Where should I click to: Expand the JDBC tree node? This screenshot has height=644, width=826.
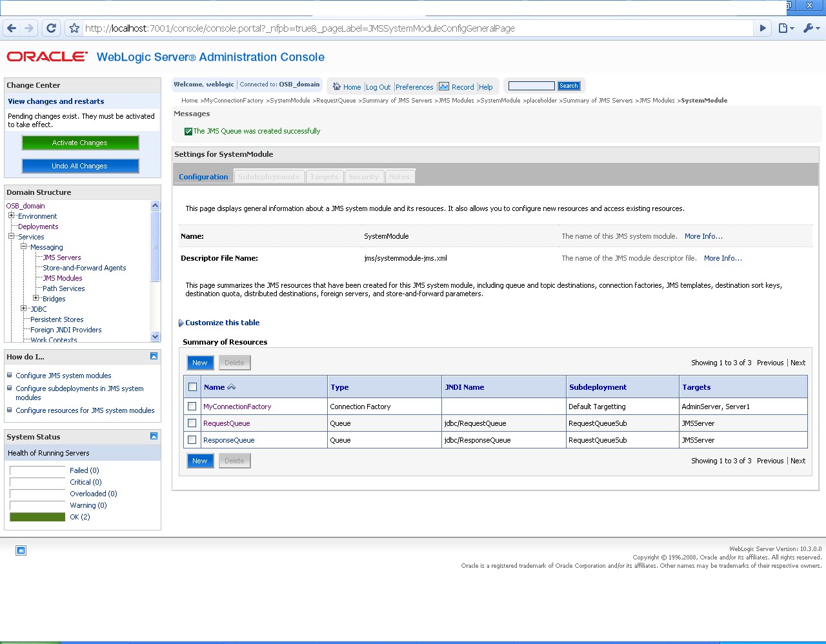tap(23, 308)
